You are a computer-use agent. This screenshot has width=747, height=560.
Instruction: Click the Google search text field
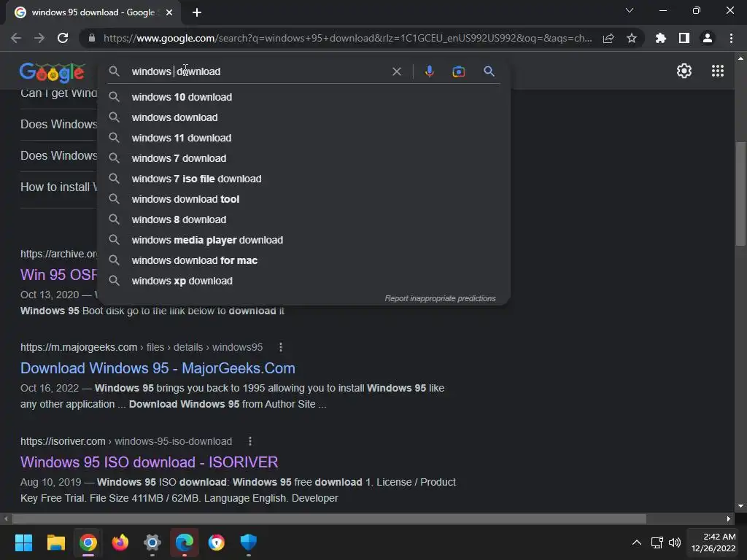[258, 71]
